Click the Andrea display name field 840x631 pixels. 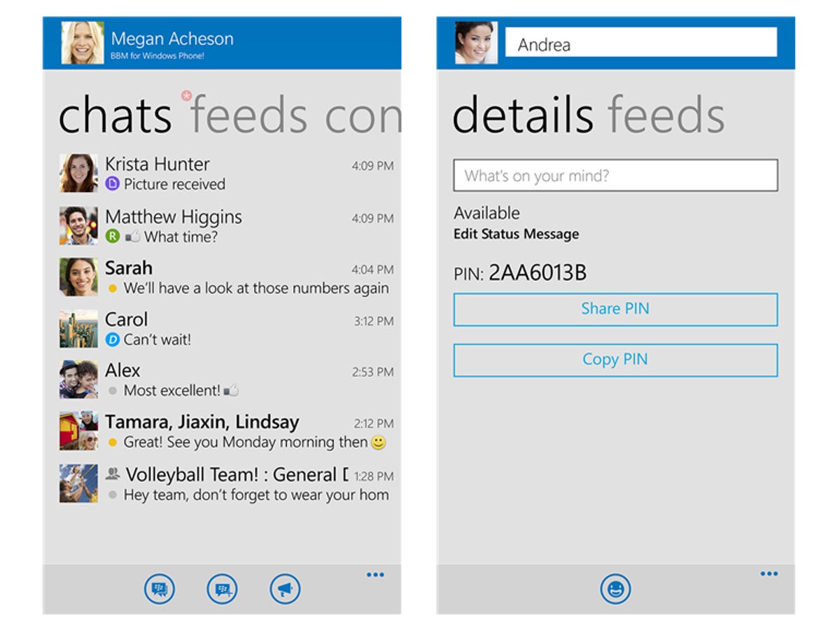640,43
